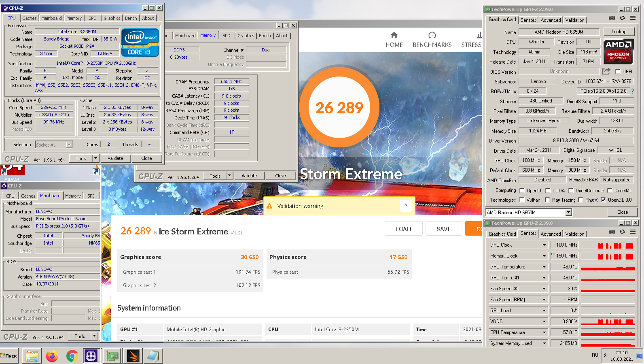Click refresh icon in GPU-Z Sensors window
The image size is (644, 364).
pyautogui.click(x=622, y=232)
